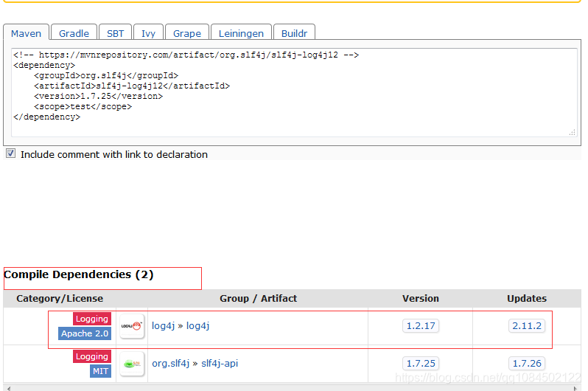Click the log4j artifact logo icon

coord(132,326)
